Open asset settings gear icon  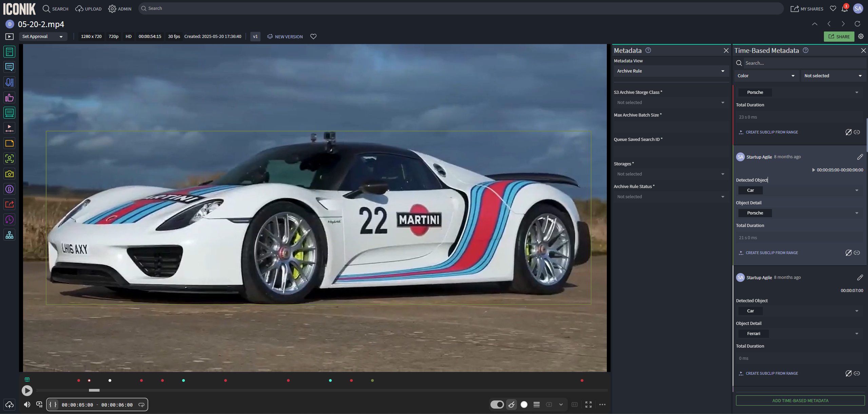861,37
